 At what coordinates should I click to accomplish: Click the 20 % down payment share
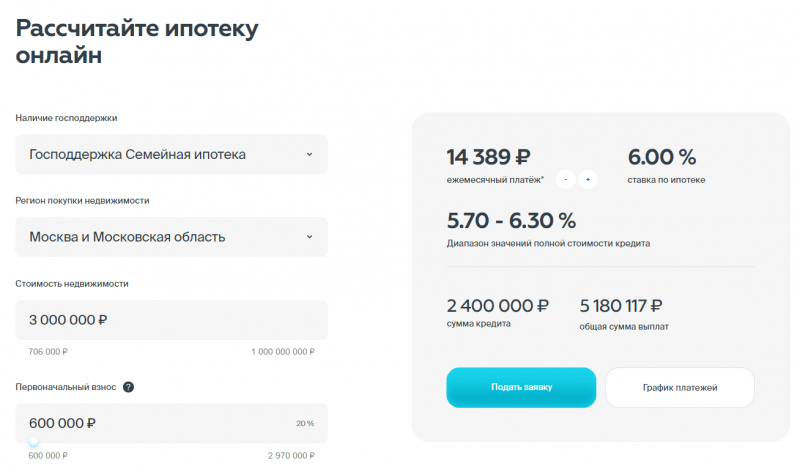(x=305, y=423)
